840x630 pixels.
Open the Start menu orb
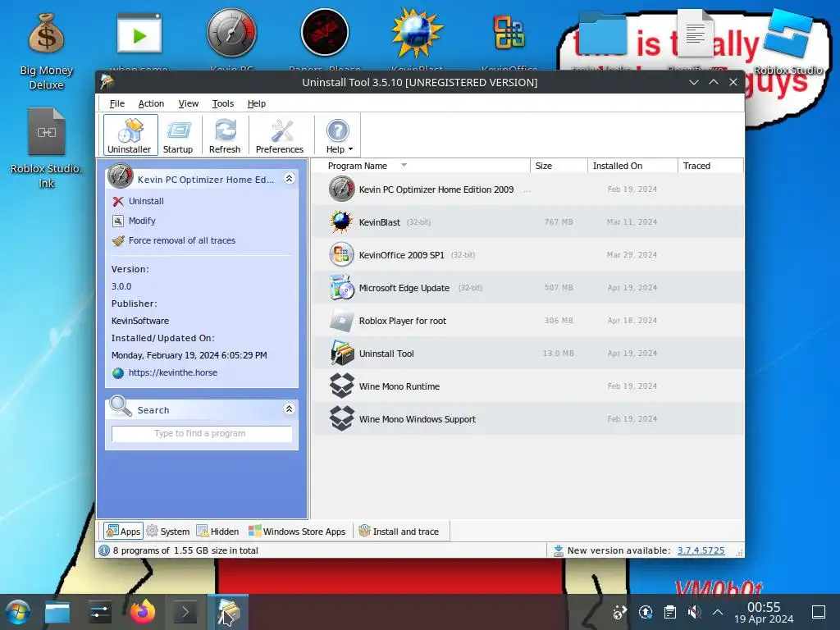point(18,612)
